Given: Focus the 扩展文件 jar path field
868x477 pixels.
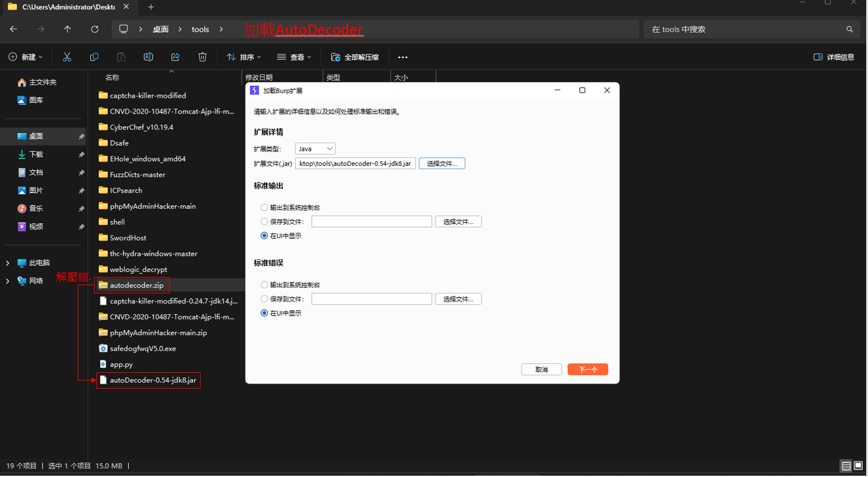Looking at the screenshot, I should (355, 163).
